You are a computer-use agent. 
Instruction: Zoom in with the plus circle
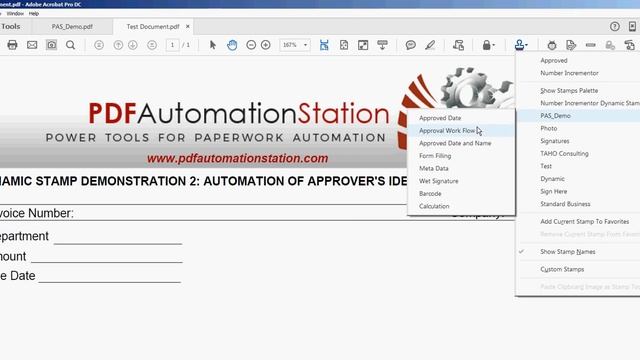pyautogui.click(x=266, y=45)
